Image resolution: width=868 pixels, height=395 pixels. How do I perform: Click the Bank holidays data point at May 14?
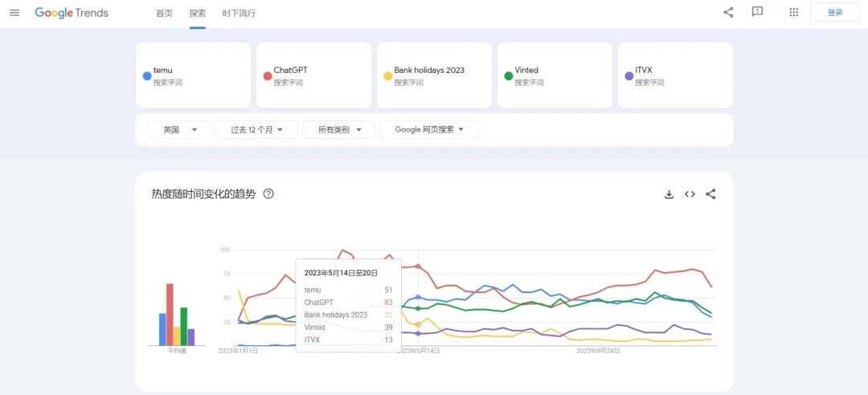click(418, 324)
